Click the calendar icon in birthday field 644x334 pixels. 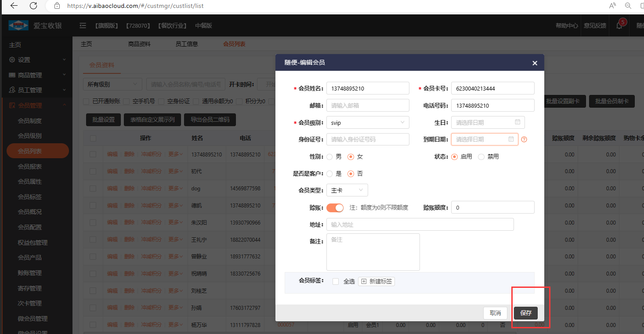point(517,122)
